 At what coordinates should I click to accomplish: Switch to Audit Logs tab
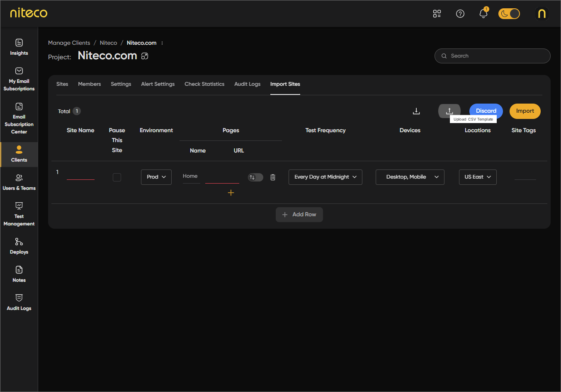(248, 84)
